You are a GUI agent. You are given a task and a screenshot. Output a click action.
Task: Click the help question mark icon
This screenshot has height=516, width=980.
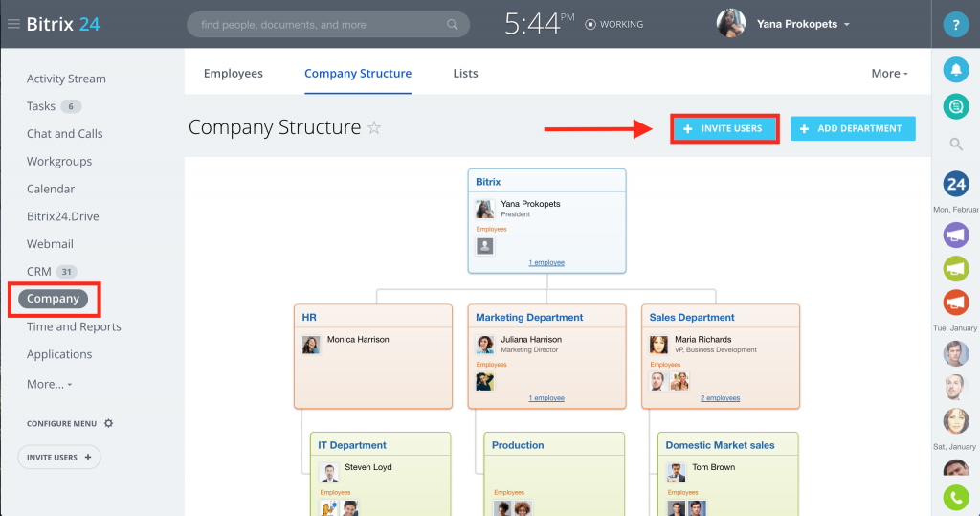(956, 25)
